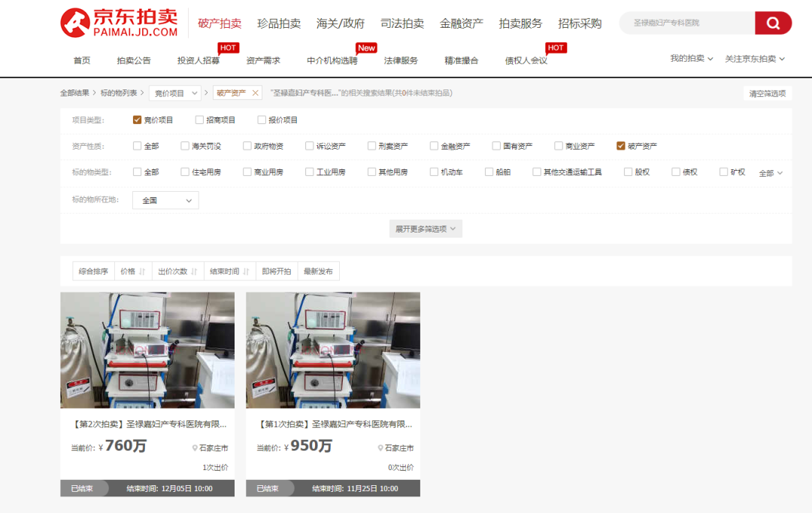Expand 全部 at end of 标的物类型 row
The height and width of the screenshot is (513, 812).
(771, 173)
